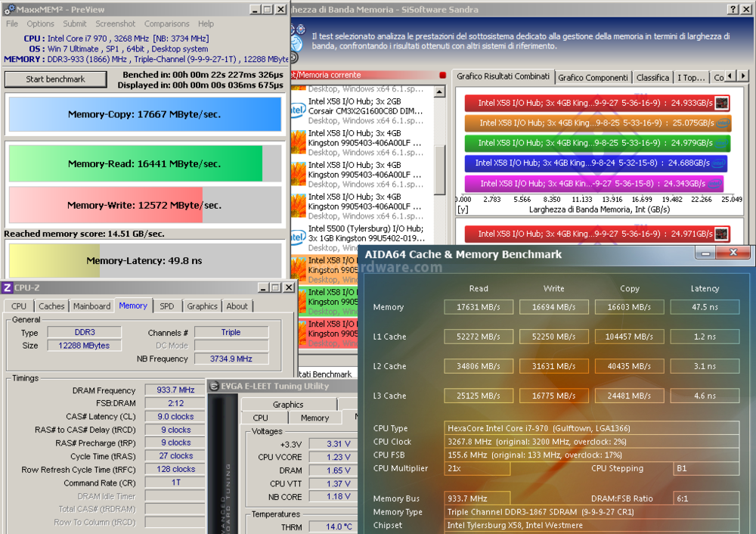The image size is (756, 534).
Task: Click the AIDA64 Memory Copy 16603 MB/s field
Action: point(629,307)
